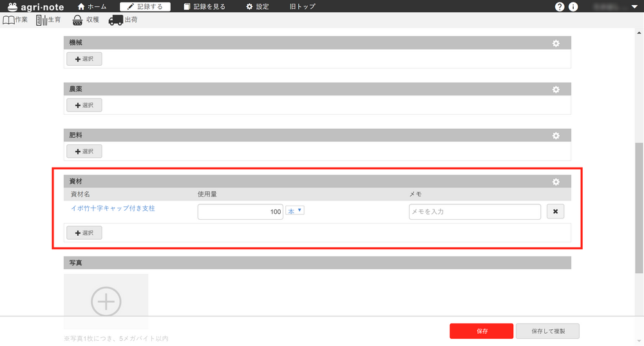Add fertilizer with 肥料 選択 button
Viewport: 644px width, 346px height.
click(x=84, y=151)
